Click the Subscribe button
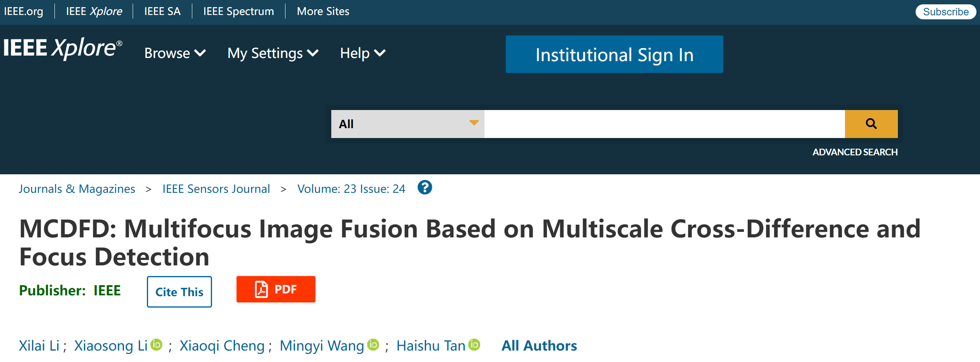The height and width of the screenshot is (362, 980). (x=945, y=12)
